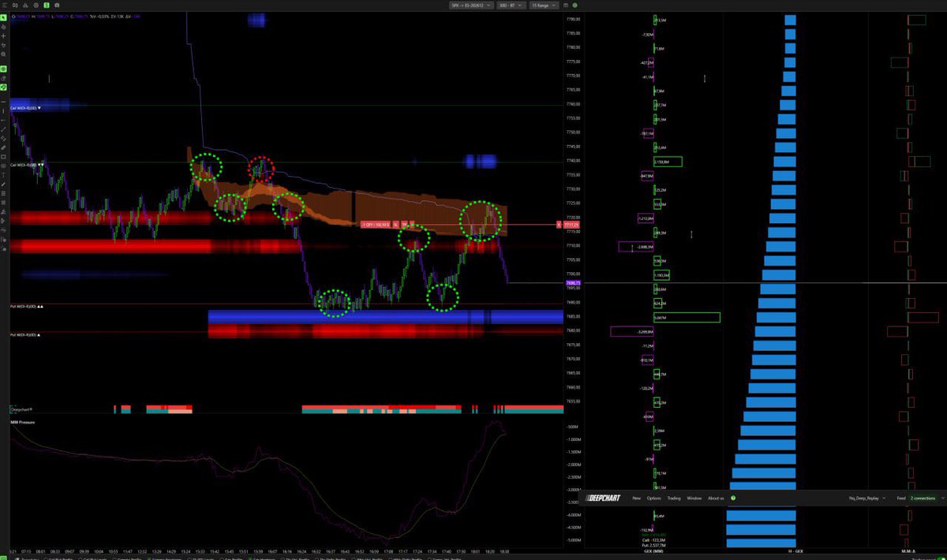Click the -3,299.9M GEX bar
Screen dimensions: 947x560
tap(632, 331)
